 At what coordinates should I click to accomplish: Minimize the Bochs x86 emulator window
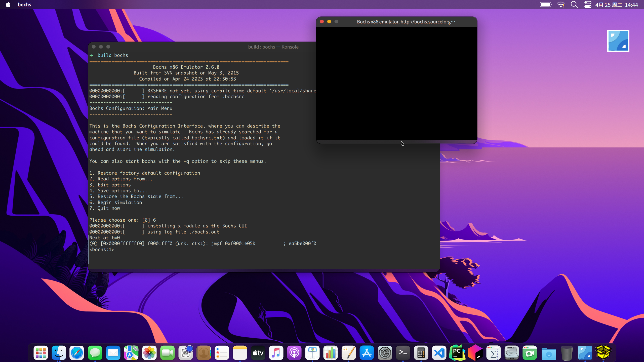[329, 22]
